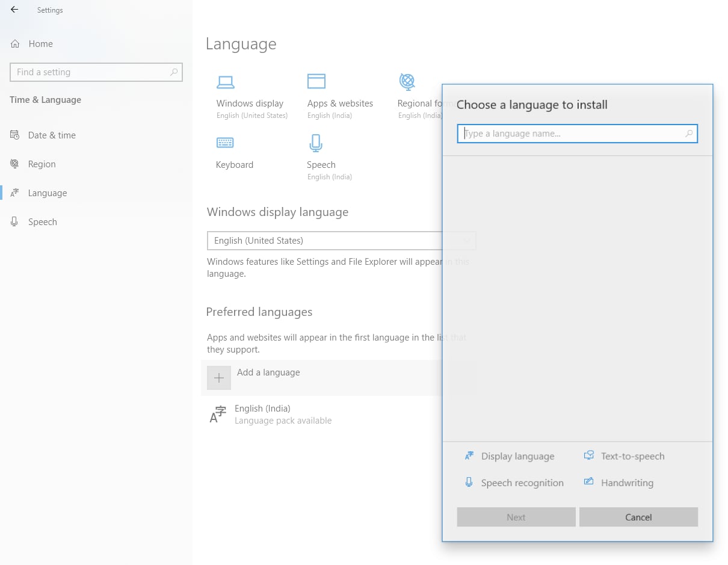Click the Keyboard icon tile
Image resolution: width=728 pixels, height=565 pixels.
(225, 143)
